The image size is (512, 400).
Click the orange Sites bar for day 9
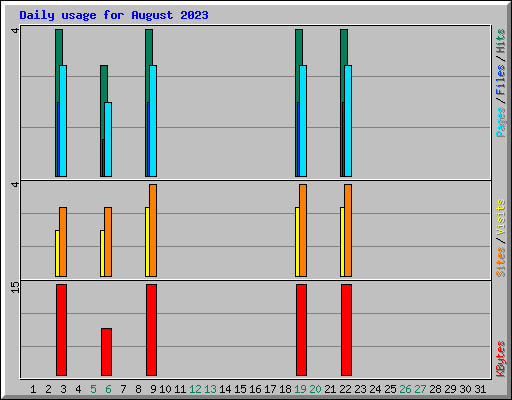pos(153,230)
